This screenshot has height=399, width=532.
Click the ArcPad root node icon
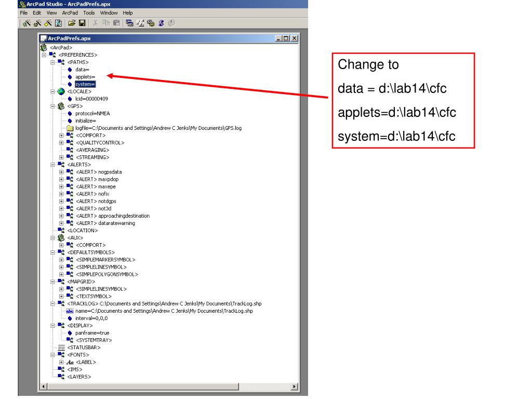point(44,47)
